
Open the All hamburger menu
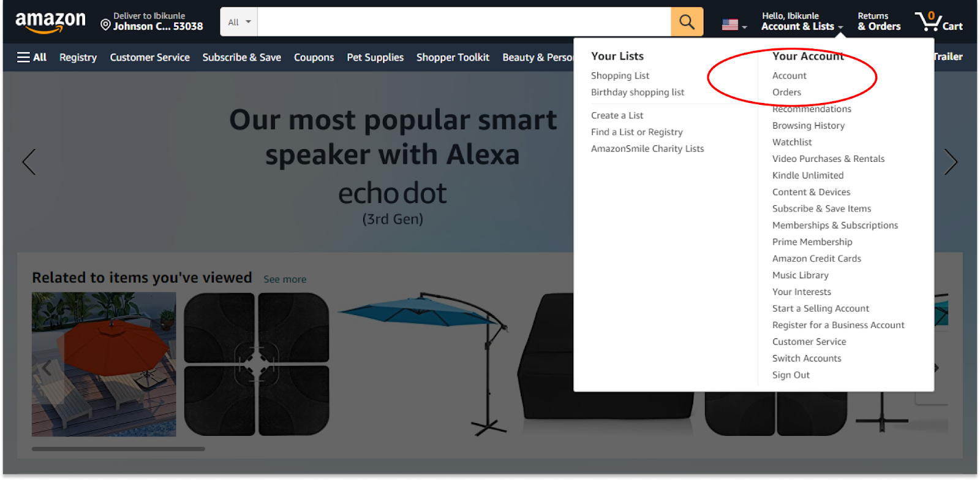pos(32,57)
